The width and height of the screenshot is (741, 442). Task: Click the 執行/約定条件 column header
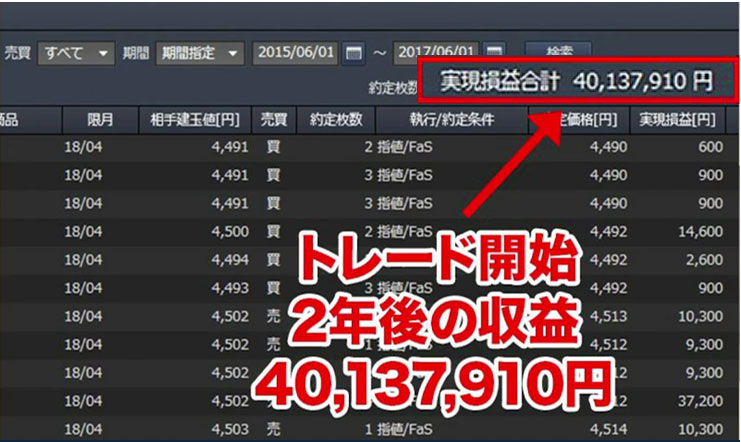coord(451,120)
